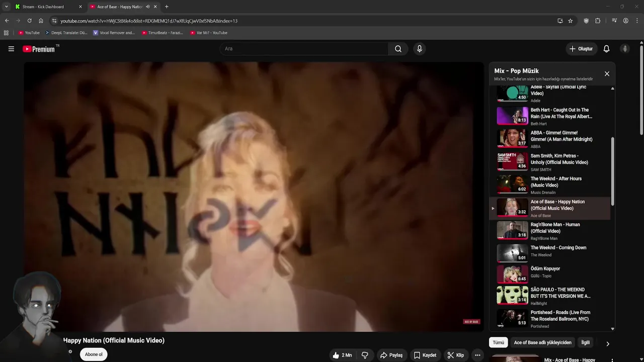Select the Tümü filter chip
The width and height of the screenshot is (644, 362).
pos(498,342)
